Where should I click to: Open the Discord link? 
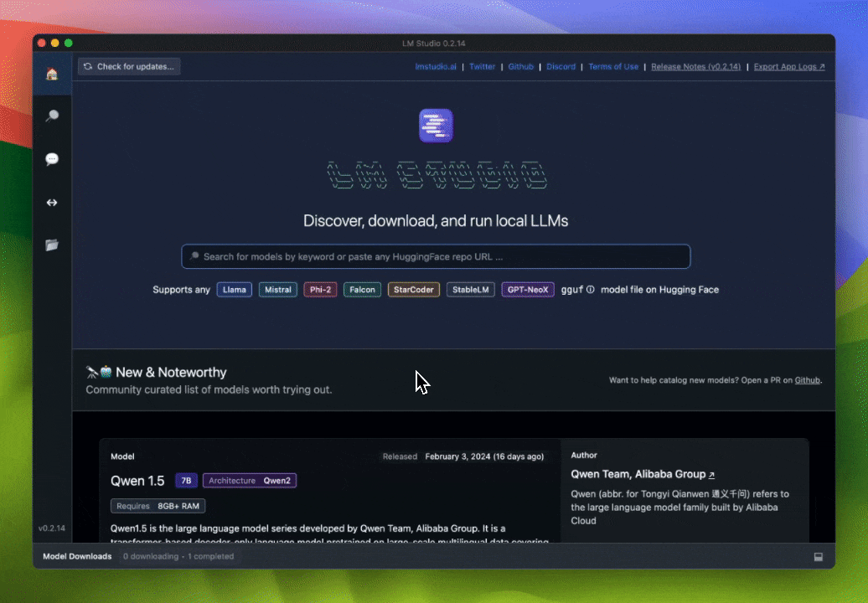tap(561, 67)
